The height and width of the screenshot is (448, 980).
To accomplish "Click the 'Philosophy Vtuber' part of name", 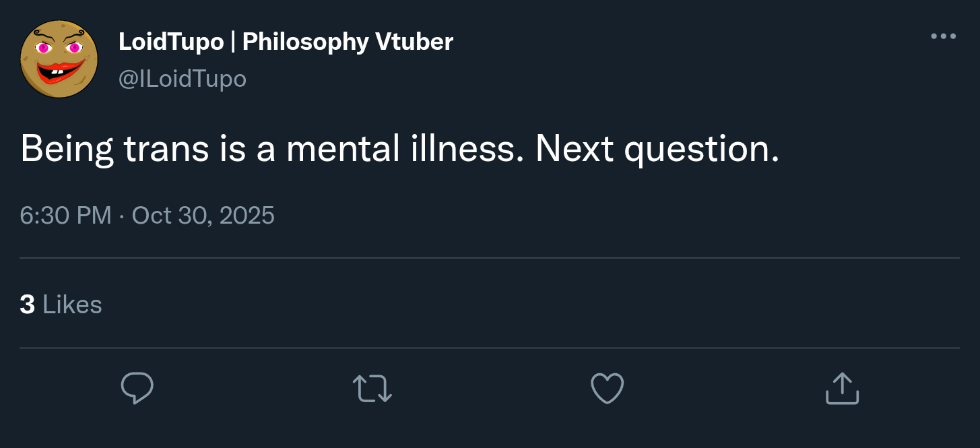I will tap(348, 42).
